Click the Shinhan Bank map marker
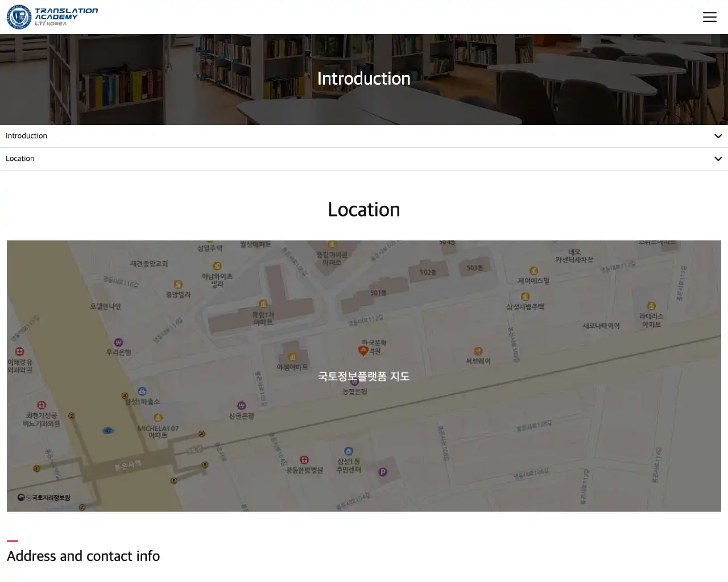Viewport: 728px width, 582px height. (x=241, y=406)
